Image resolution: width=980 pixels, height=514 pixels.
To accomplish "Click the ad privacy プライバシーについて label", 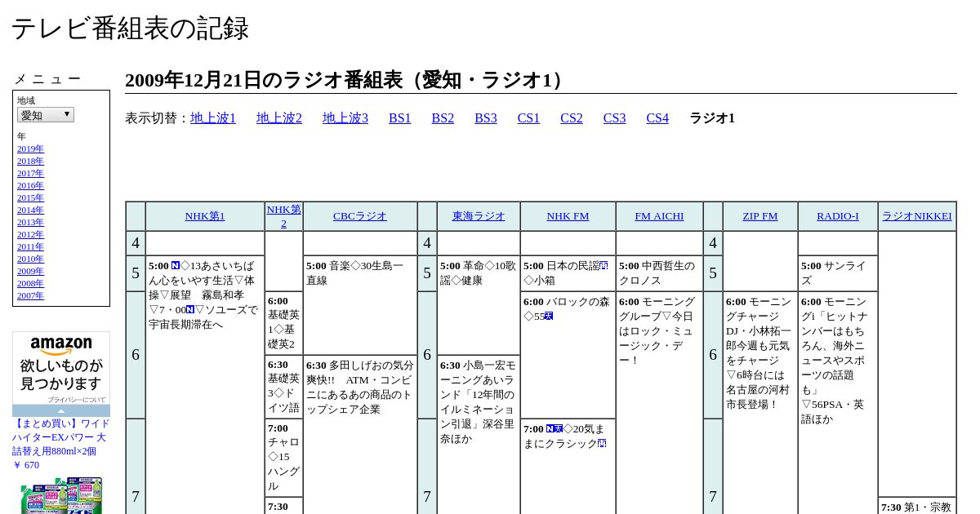I will coord(76,400).
